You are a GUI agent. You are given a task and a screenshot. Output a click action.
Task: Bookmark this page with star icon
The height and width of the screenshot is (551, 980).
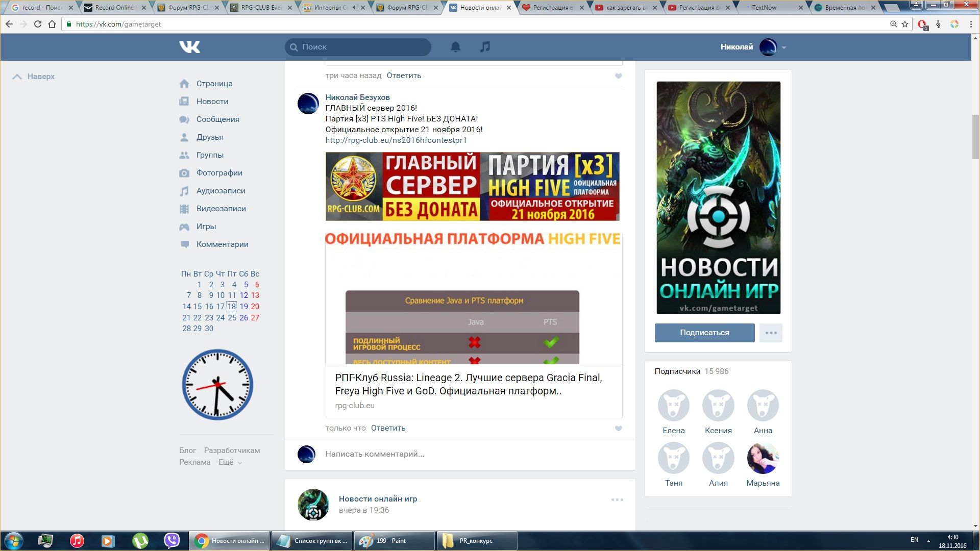905,24
